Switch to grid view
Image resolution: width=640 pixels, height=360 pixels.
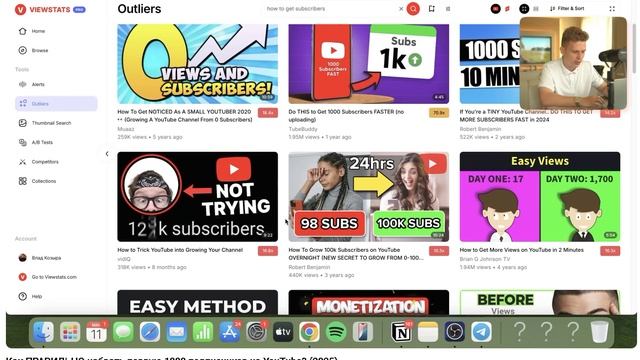point(524,9)
